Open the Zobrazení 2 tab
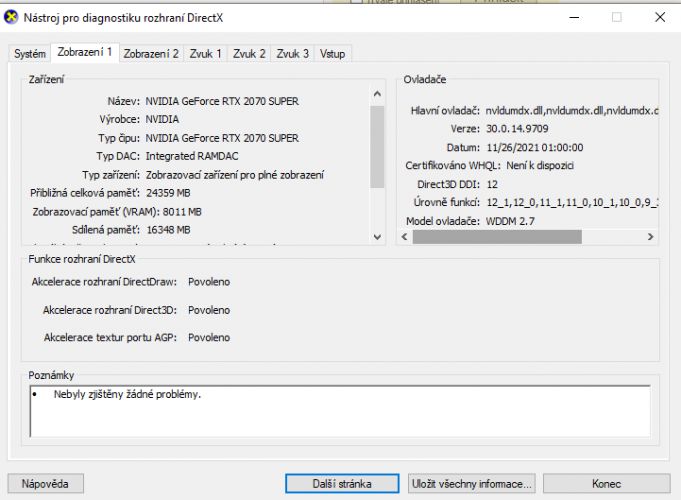681x500 pixels. point(151,54)
